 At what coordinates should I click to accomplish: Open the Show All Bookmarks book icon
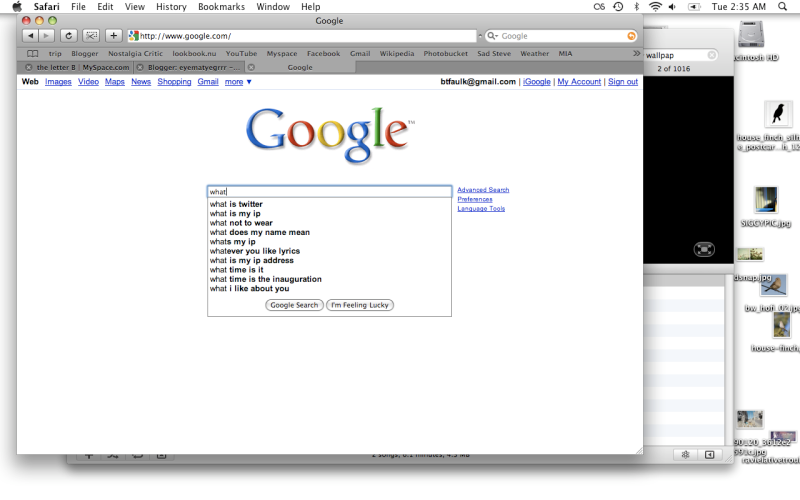tap(33, 54)
